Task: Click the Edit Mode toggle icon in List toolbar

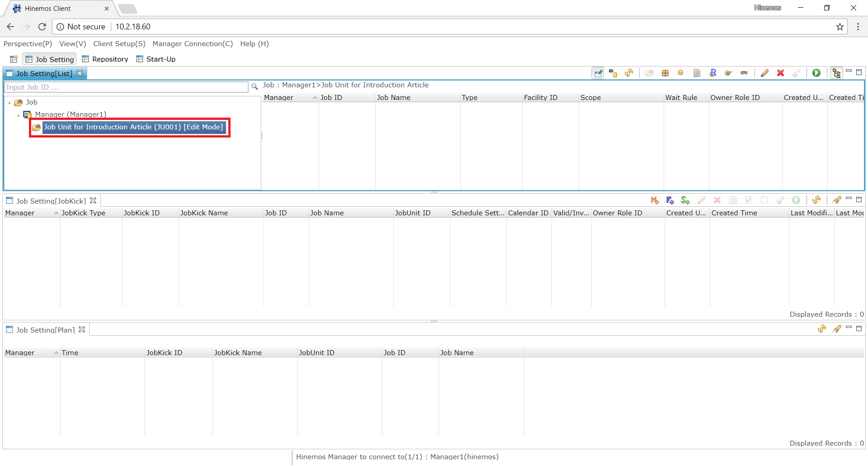Action: [598, 73]
